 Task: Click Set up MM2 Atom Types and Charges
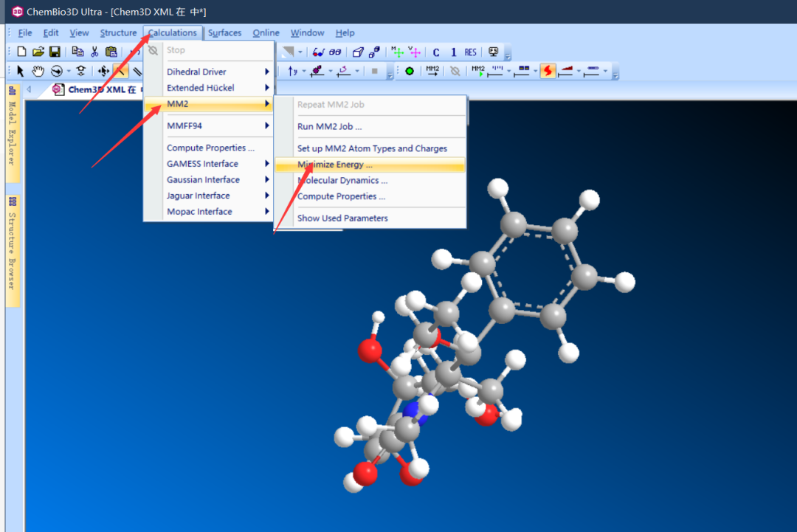(370, 148)
